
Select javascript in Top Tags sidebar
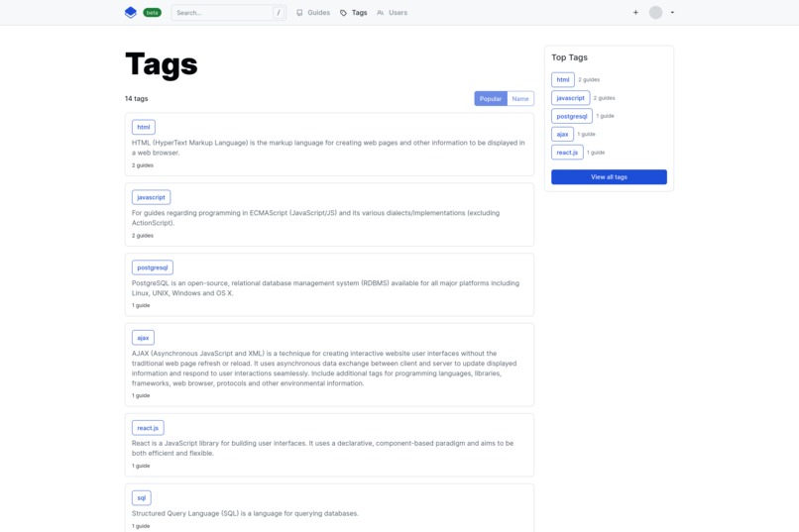[571, 98]
